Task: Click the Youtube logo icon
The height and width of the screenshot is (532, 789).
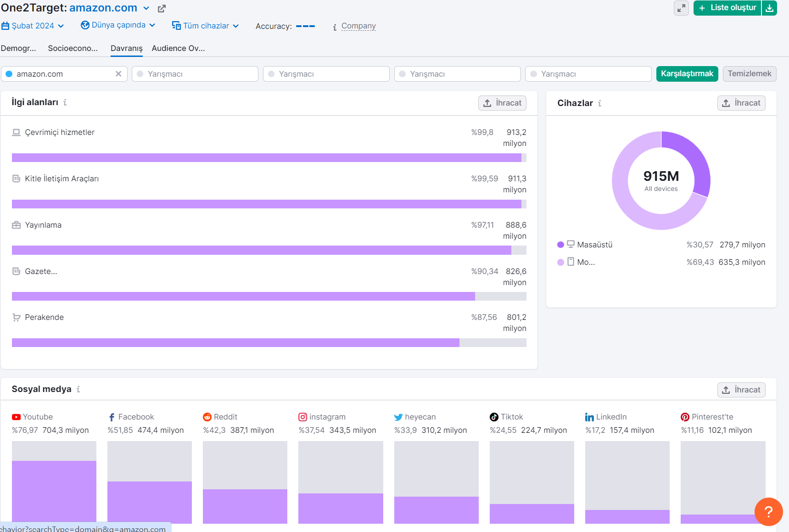Action: pos(17,417)
